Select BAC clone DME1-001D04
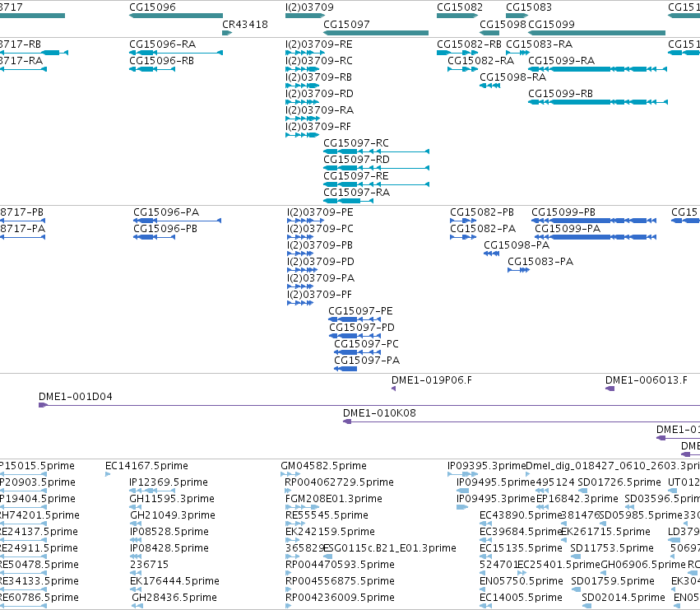 click(x=76, y=397)
